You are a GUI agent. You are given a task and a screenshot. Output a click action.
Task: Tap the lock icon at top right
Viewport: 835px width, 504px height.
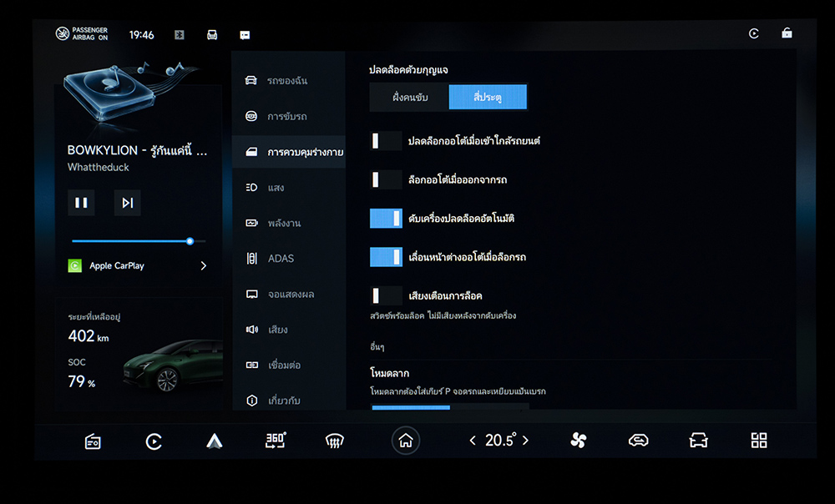787,33
